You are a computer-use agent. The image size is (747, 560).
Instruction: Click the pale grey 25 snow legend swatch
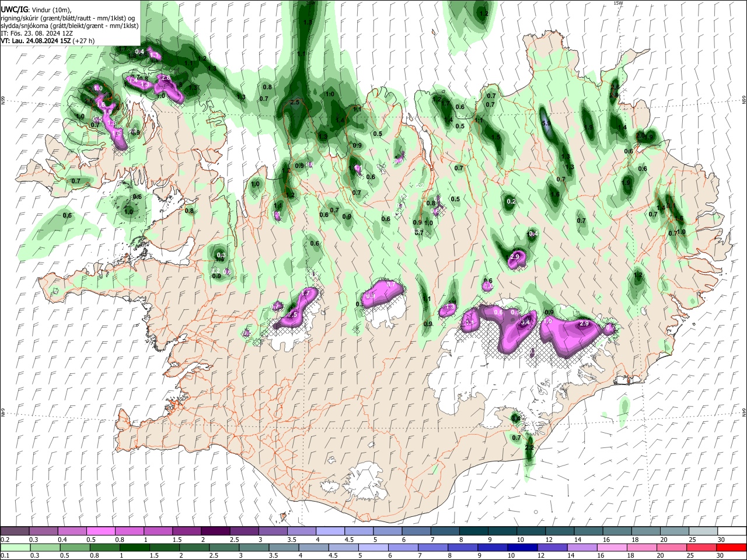pos(702,531)
